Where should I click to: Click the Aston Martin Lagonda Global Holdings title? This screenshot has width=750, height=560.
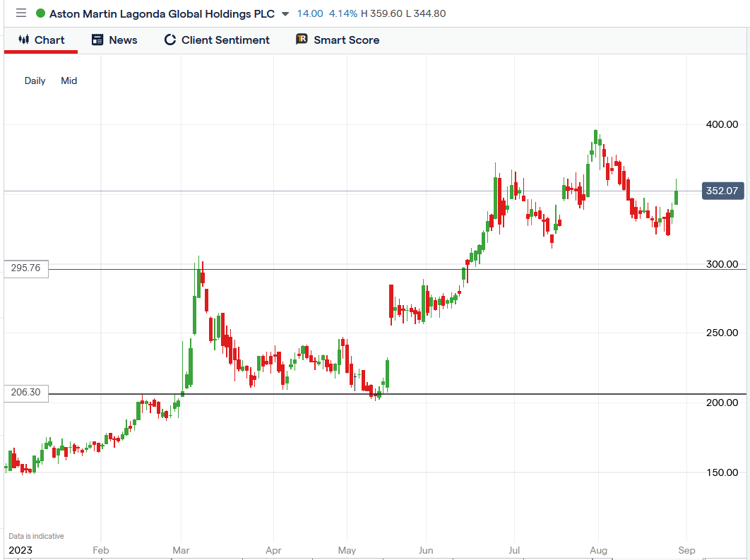pos(162,14)
